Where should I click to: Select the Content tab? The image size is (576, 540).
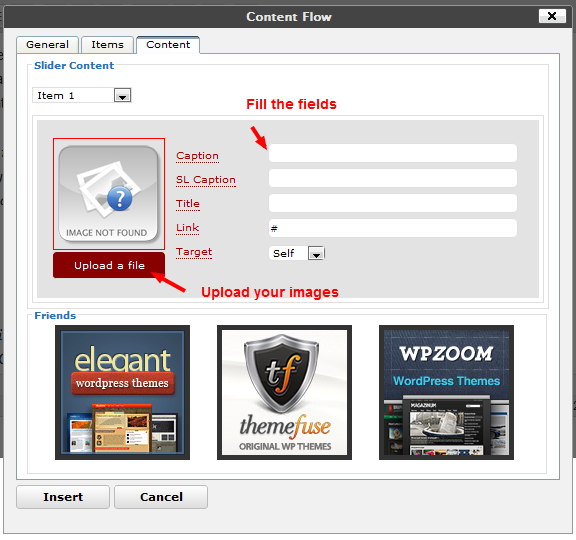pyautogui.click(x=168, y=45)
